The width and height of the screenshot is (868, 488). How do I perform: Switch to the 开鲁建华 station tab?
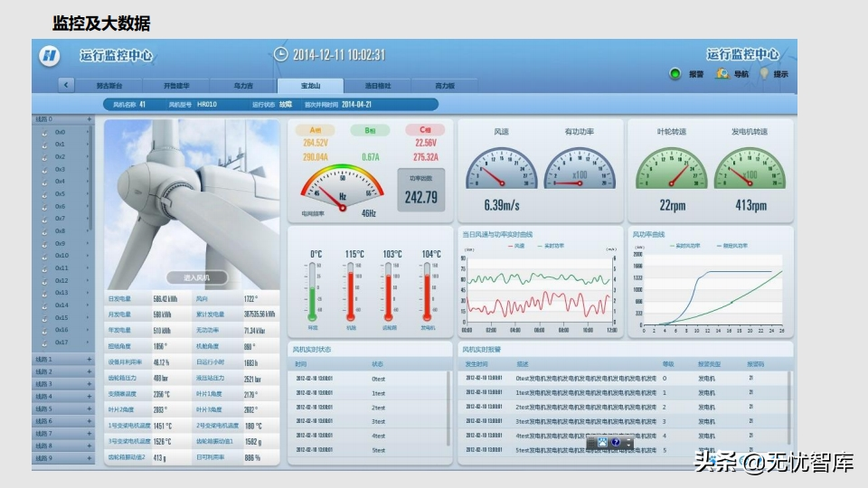pos(176,86)
